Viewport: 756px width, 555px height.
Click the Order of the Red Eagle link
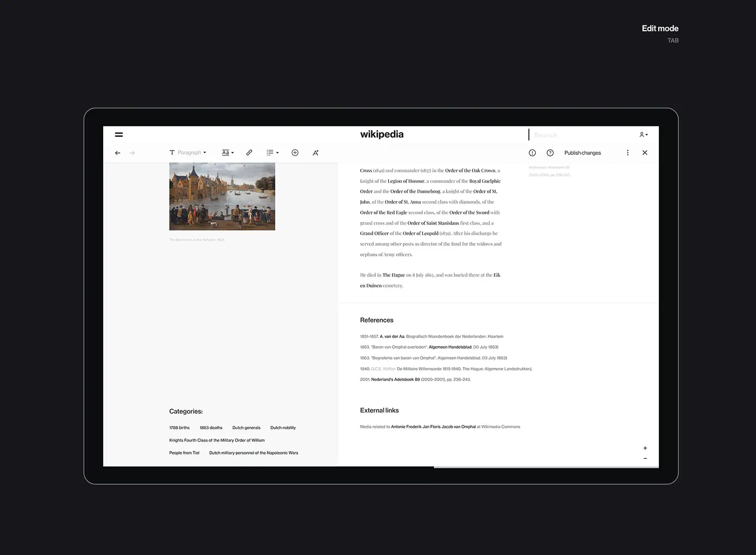click(383, 212)
